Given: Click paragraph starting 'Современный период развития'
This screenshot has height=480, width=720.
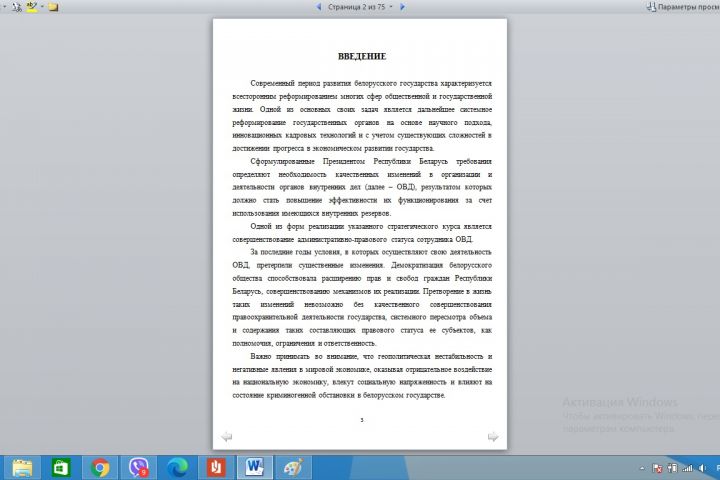Looking at the screenshot, I should (362, 116).
